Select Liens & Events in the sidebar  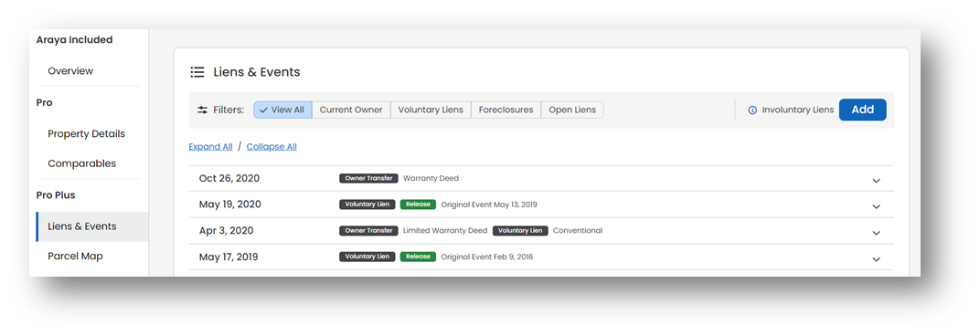[x=91, y=226]
